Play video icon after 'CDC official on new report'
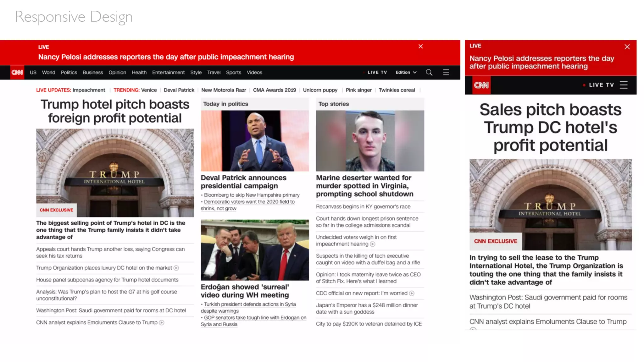 pyautogui.click(x=412, y=293)
